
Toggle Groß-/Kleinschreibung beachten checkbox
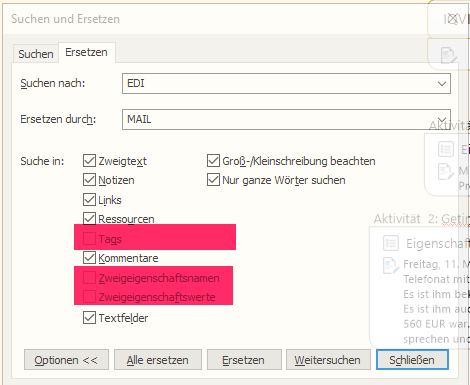(213, 161)
